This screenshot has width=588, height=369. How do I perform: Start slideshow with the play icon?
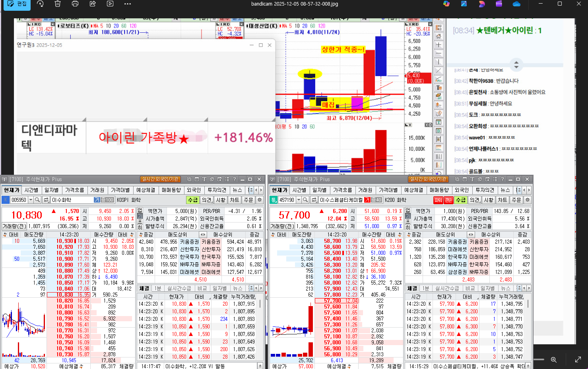point(110,4)
